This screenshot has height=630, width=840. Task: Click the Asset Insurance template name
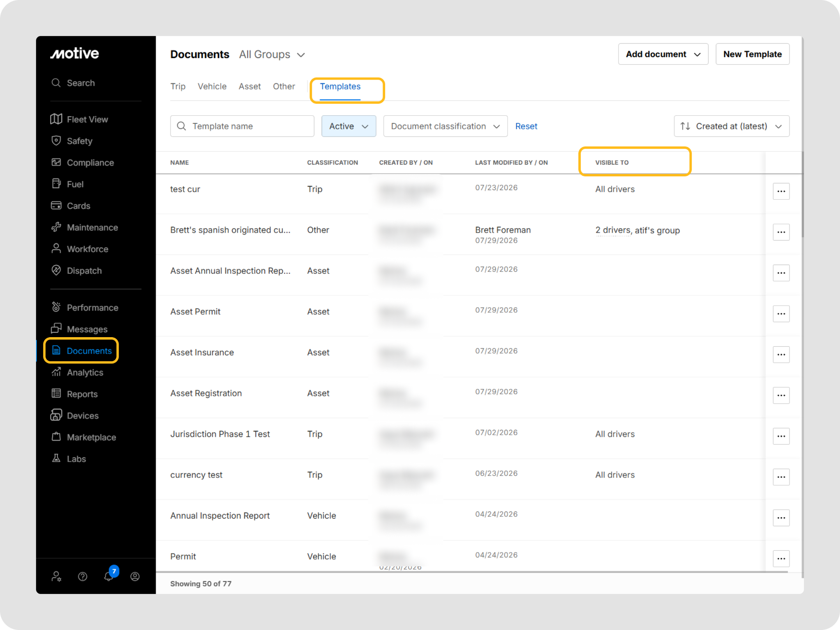pos(202,352)
